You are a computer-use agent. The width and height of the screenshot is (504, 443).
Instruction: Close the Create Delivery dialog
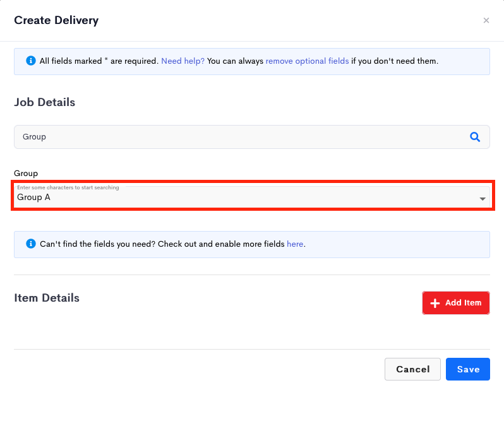486,20
